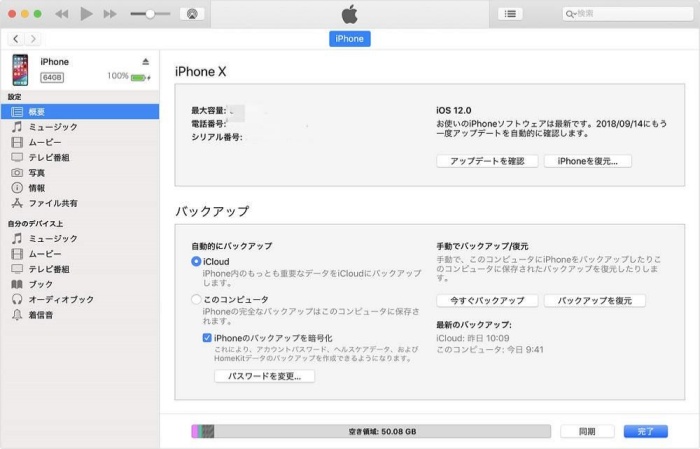The image size is (700, 449).
Task: Click the 同期 sync button
Action: (587, 431)
